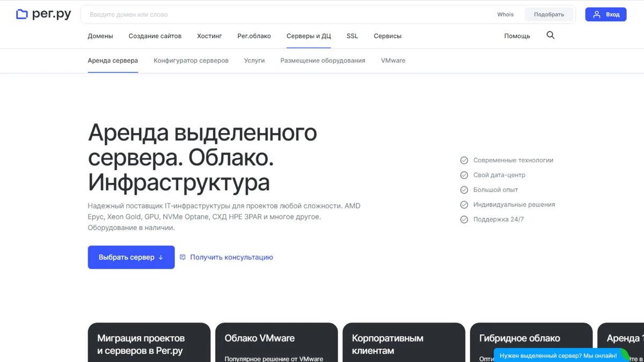Switch to the Конфигуратор серверов tab
Screen dimensions: 644x362
(x=191, y=61)
